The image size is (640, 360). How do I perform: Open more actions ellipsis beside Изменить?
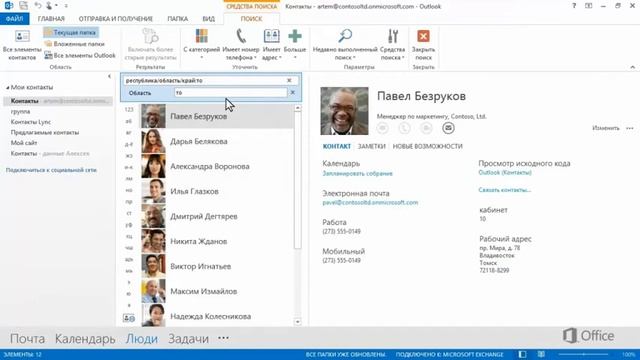tap(630, 128)
